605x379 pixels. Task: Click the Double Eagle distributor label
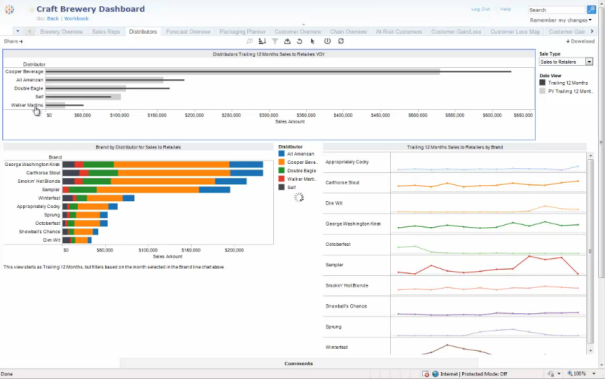click(28, 88)
